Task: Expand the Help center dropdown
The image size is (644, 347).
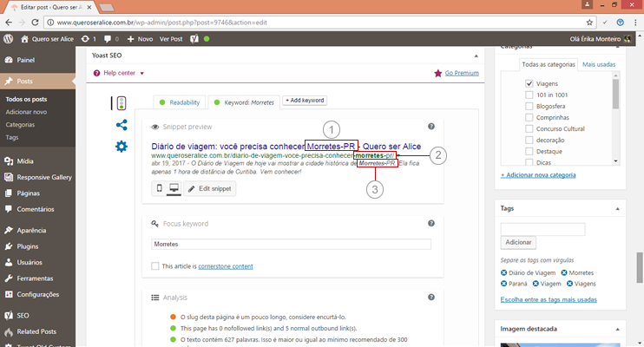Action: [x=142, y=74]
